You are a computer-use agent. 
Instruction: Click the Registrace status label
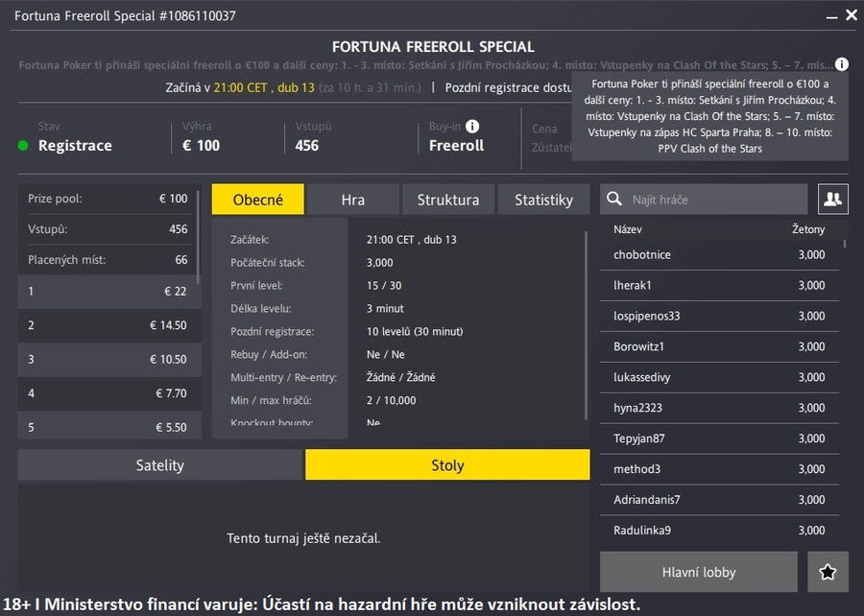75,146
